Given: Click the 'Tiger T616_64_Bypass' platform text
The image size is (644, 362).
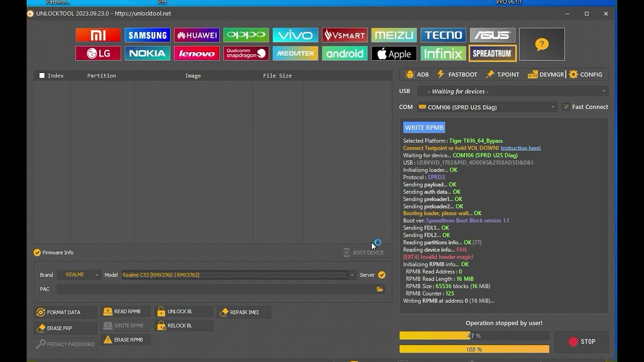Looking at the screenshot, I should [x=476, y=141].
